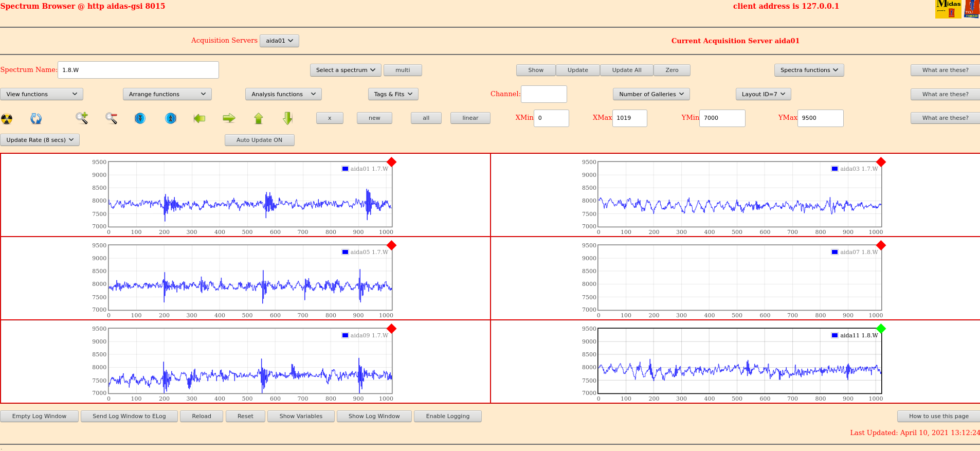Viewport: 980px width, 451px height.
Task: Zoom in with the magnifier plus icon
Action: click(x=82, y=118)
